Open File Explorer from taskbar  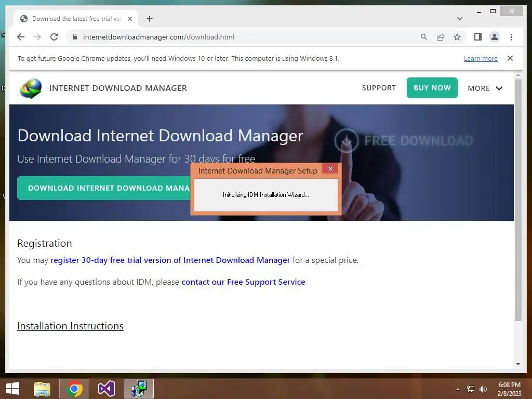tap(42, 389)
